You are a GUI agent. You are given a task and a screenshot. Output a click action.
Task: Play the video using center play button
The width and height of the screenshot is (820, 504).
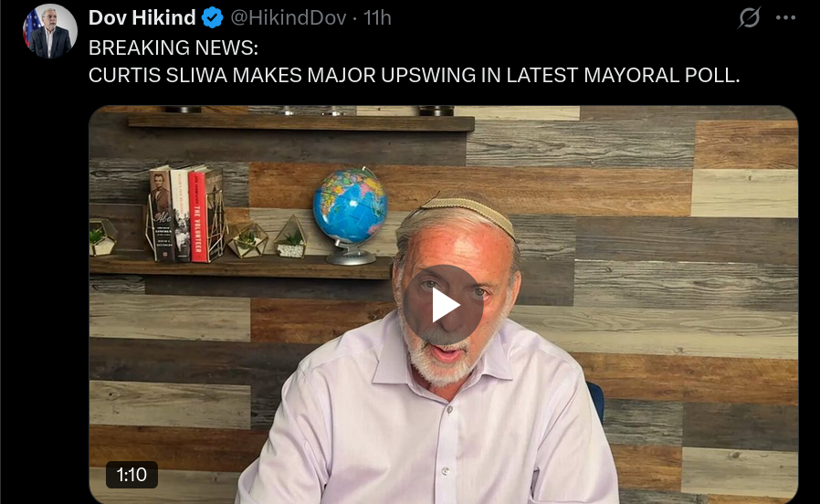coord(443,305)
